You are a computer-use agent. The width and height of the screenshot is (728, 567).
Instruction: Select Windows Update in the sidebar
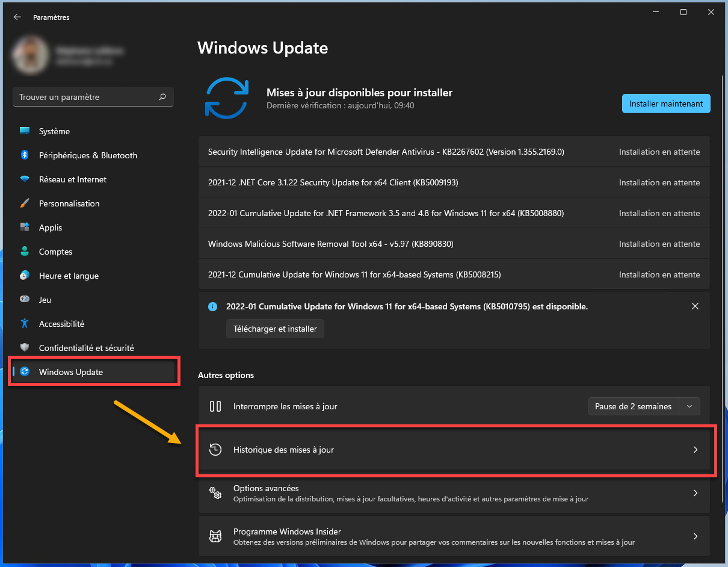coord(93,372)
